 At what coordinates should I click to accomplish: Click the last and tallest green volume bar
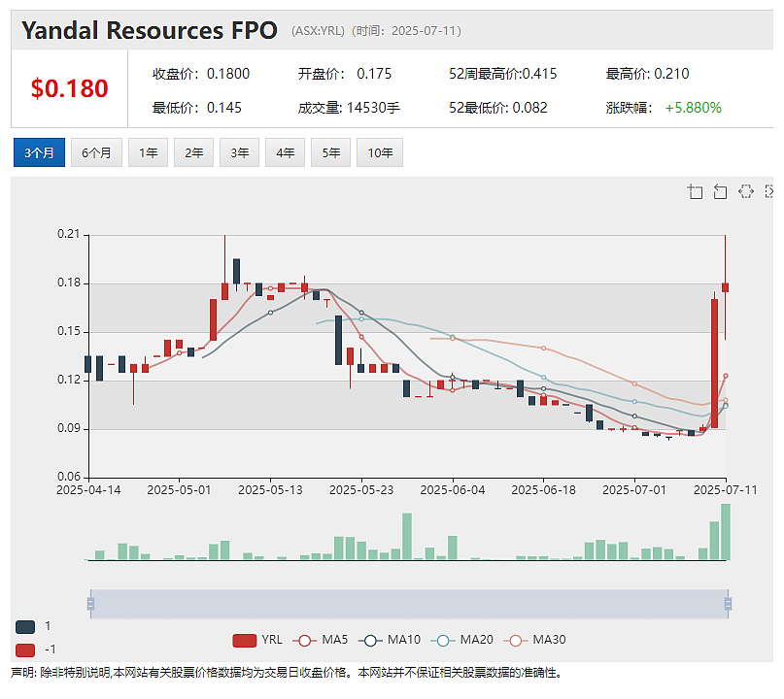point(726,532)
